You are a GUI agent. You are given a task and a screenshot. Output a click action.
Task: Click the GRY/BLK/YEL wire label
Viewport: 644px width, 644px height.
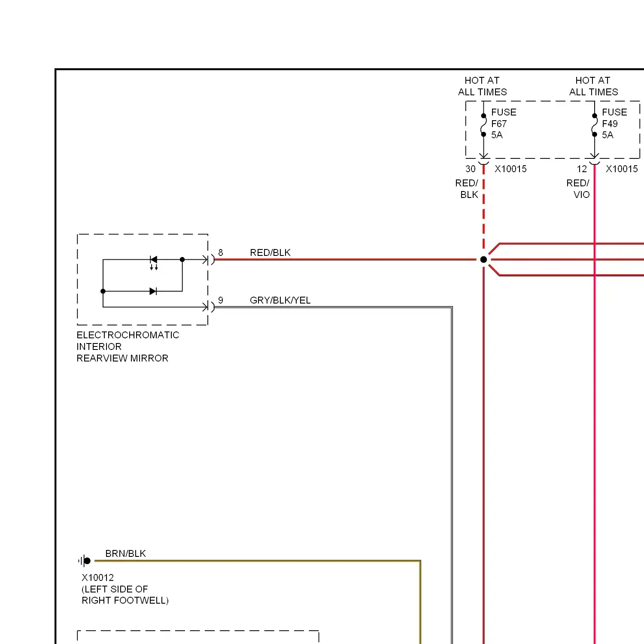280,300
